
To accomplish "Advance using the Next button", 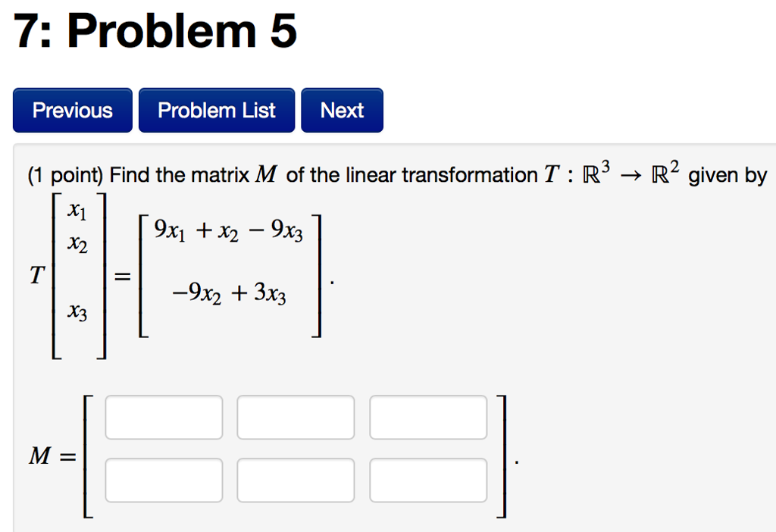I will pos(342,110).
